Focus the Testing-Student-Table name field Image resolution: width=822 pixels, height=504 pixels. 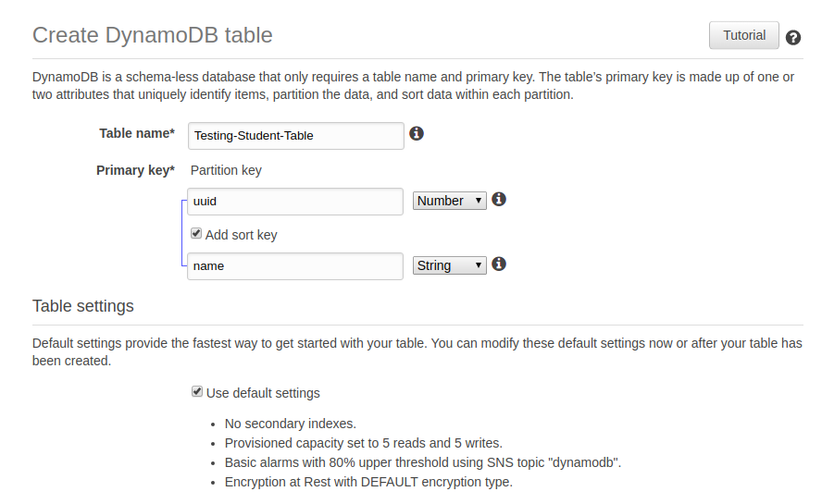pos(295,136)
